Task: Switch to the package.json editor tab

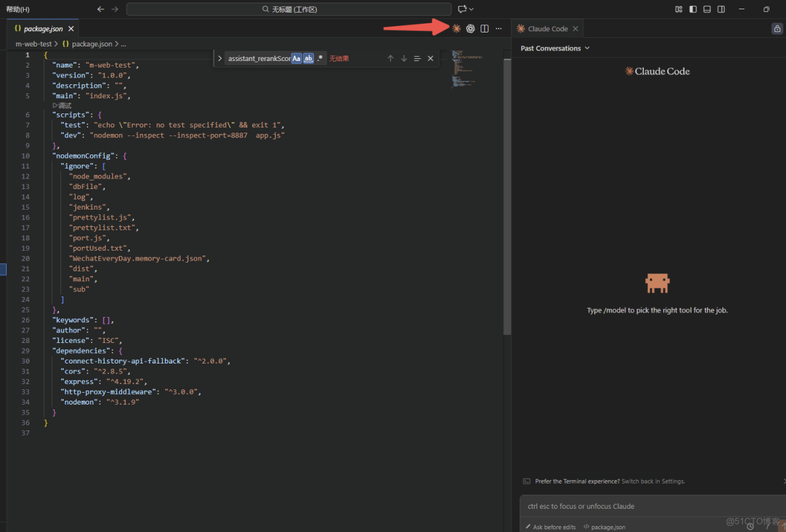Action: (x=40, y=29)
